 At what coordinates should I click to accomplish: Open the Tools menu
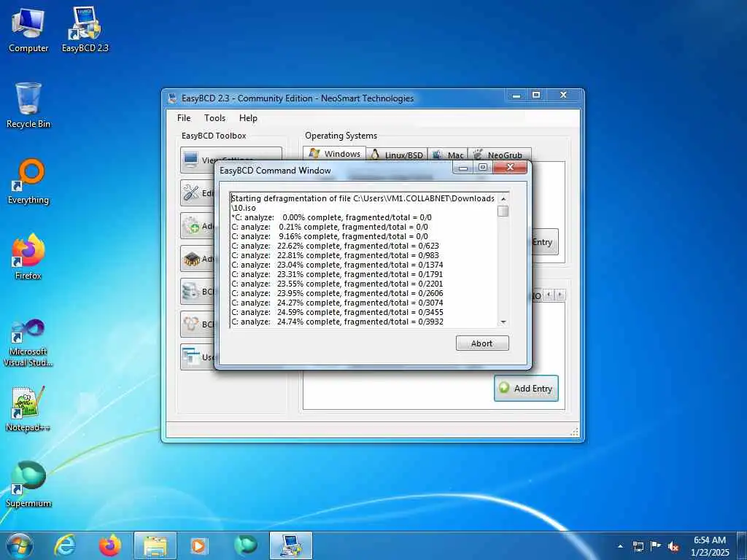pos(215,118)
